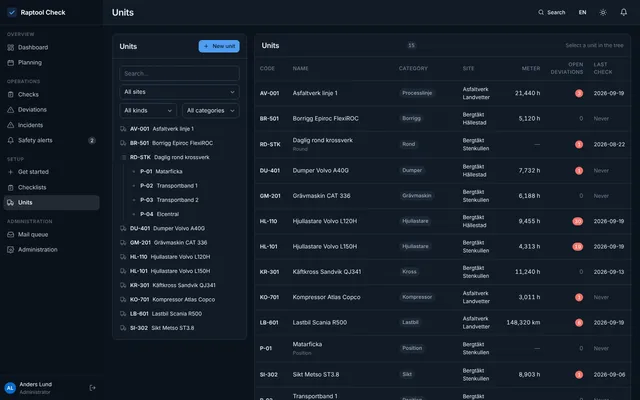Open Get started in Setup

pyautogui.click(x=51, y=172)
